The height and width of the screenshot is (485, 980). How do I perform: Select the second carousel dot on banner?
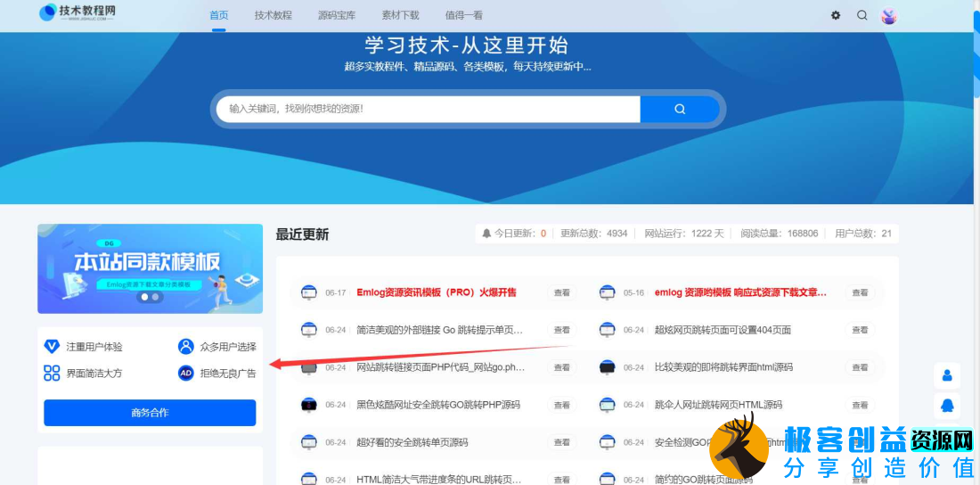(x=155, y=297)
